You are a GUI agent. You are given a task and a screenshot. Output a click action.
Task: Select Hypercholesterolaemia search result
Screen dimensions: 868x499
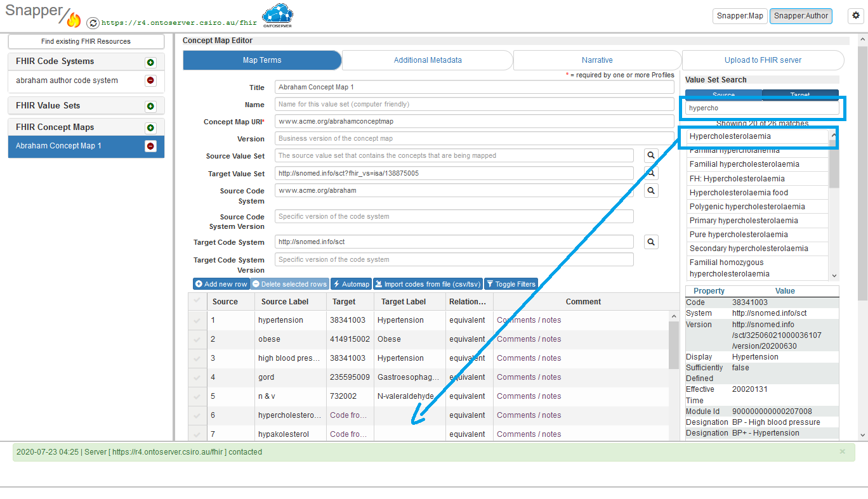tap(758, 136)
